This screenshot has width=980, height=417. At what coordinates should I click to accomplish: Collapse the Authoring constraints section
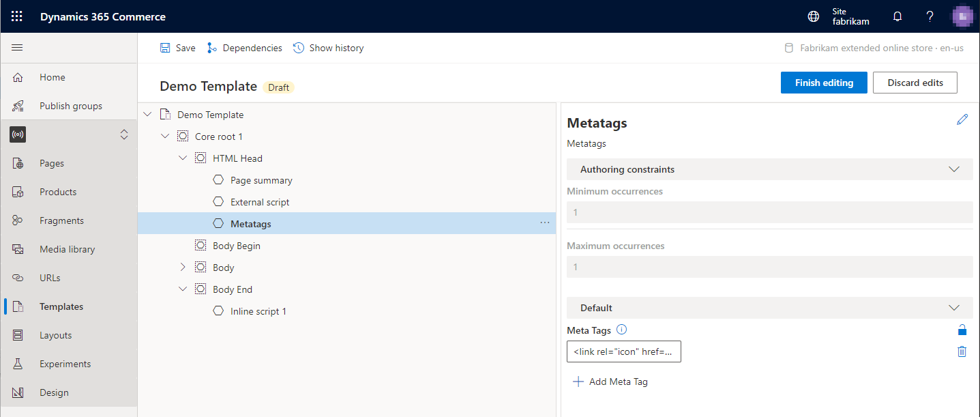953,169
